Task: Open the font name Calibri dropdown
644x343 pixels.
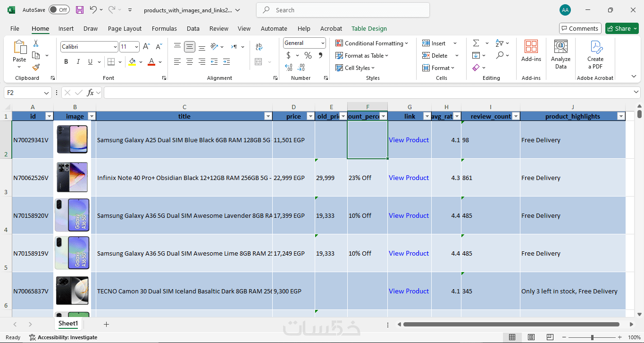Action: pyautogui.click(x=116, y=47)
